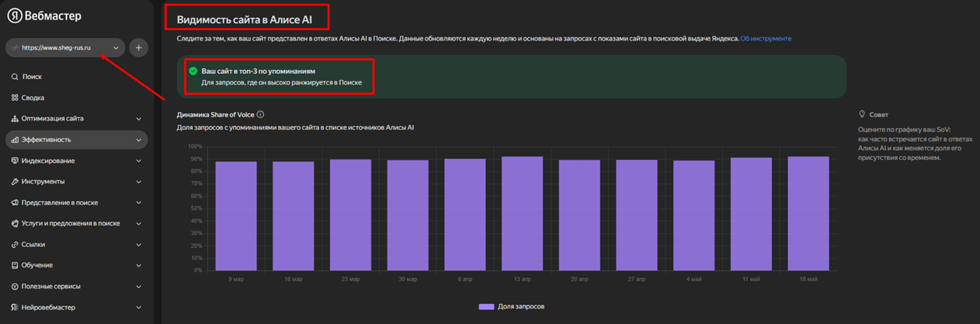Image resolution: width=980 pixels, height=324 pixels.
Task: Click the Оптимизация сайта icon
Action: click(x=15, y=119)
